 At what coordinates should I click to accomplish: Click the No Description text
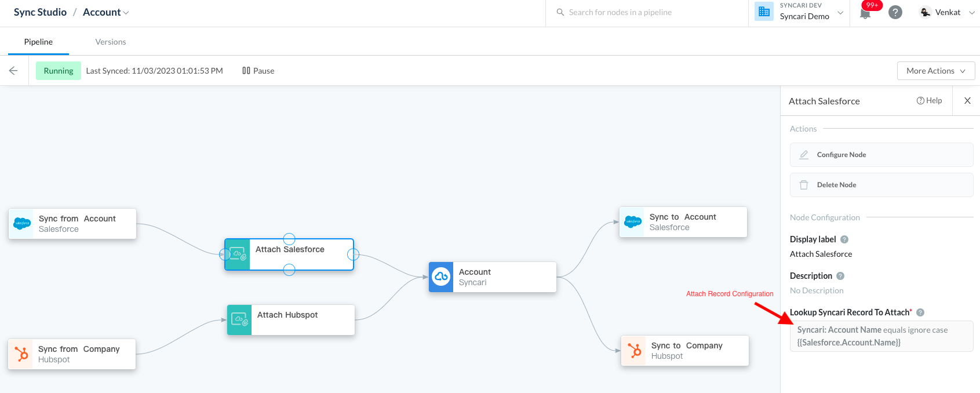(x=817, y=290)
